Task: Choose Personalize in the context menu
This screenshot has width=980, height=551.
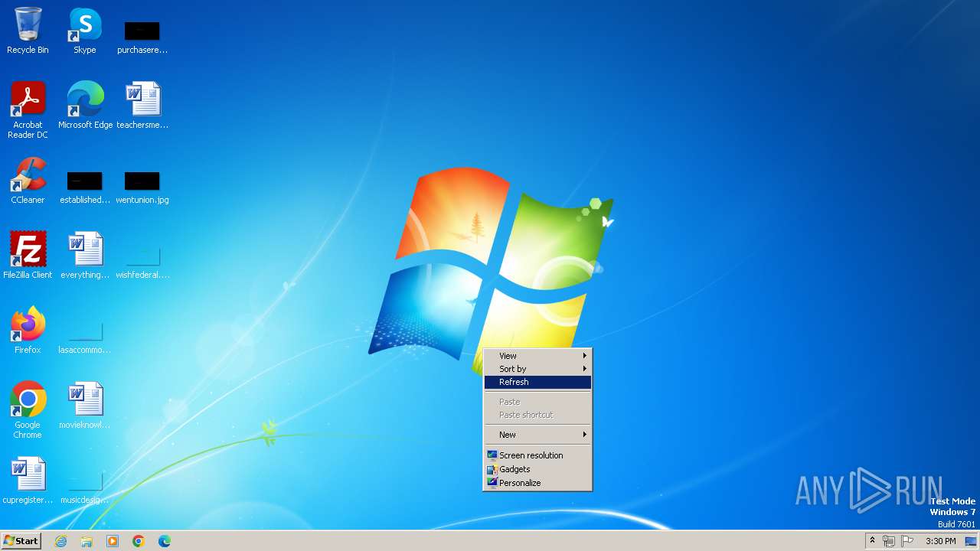Action: pyautogui.click(x=537, y=483)
